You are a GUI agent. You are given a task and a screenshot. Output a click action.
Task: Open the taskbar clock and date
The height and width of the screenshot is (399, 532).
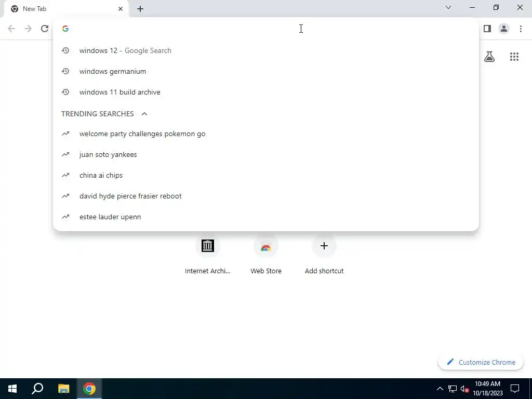(487, 389)
